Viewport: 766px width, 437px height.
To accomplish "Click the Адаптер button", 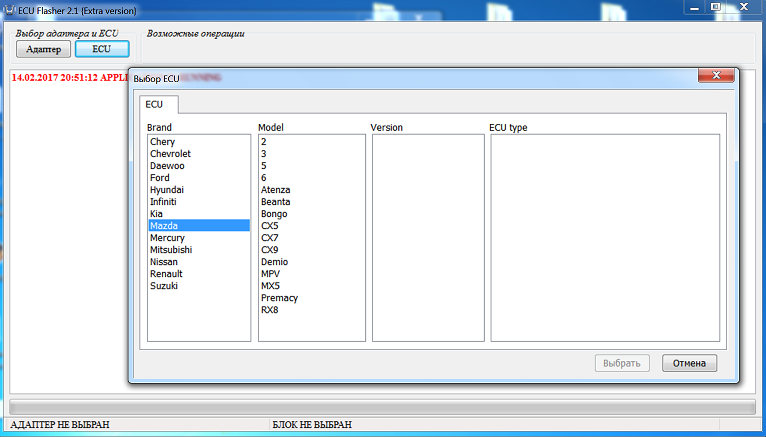I will tap(43, 49).
